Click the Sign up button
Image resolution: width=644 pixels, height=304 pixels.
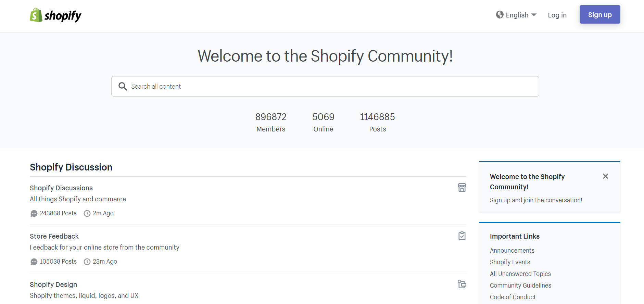pyautogui.click(x=600, y=14)
